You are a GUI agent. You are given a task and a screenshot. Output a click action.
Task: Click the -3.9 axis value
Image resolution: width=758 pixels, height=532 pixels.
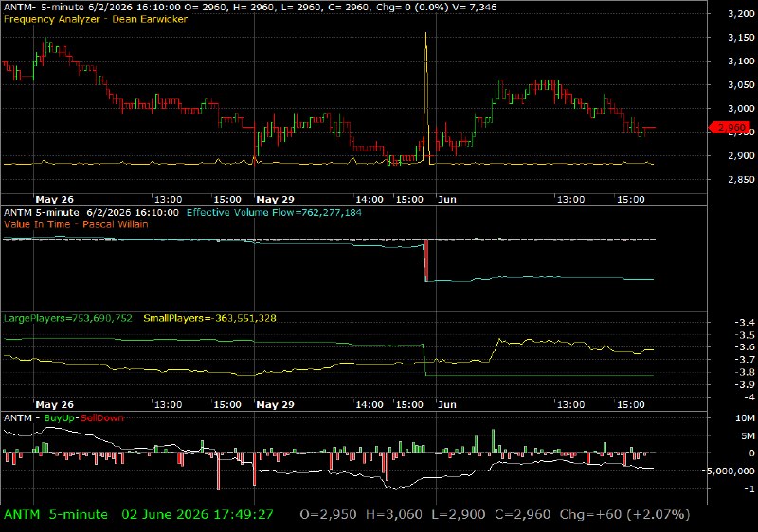(x=745, y=384)
